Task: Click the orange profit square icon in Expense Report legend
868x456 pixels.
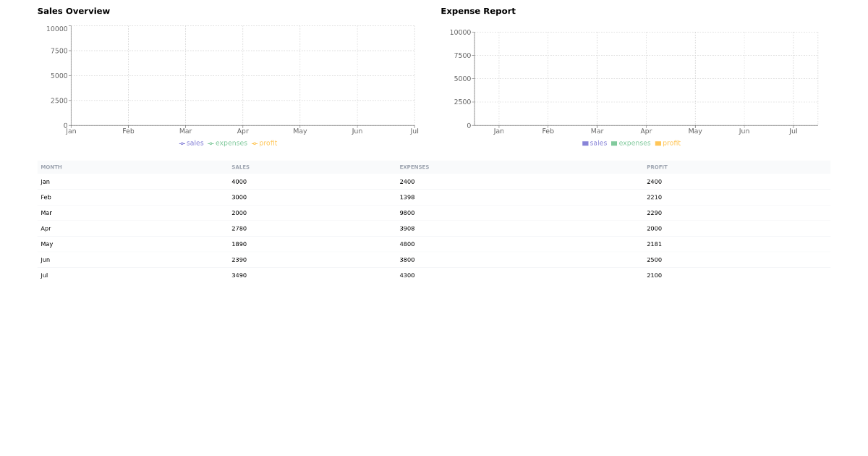Action: 657,143
